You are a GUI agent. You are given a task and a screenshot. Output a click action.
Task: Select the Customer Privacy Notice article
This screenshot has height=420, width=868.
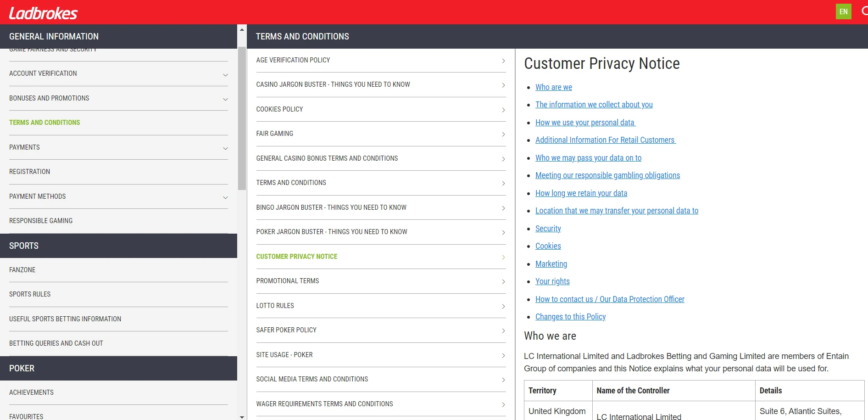click(x=381, y=257)
